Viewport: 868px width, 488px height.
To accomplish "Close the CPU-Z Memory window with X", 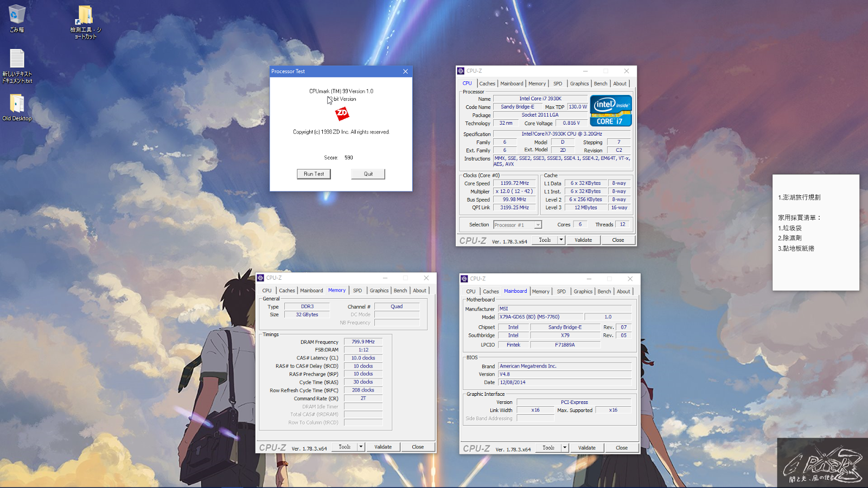I will 426,278.
